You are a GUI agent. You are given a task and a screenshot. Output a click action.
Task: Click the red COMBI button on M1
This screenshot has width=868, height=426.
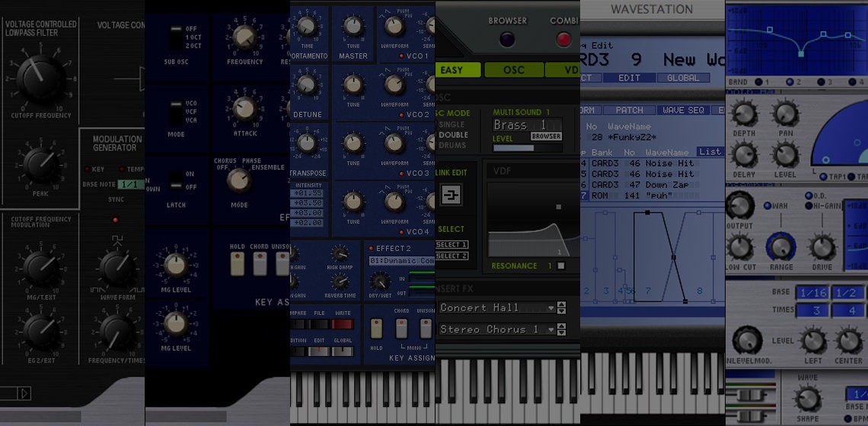coord(563,40)
